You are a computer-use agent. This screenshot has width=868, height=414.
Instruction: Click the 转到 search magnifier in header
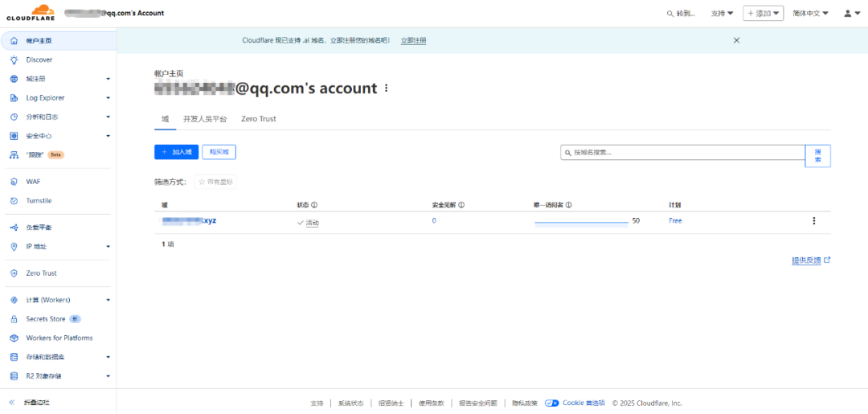point(669,14)
